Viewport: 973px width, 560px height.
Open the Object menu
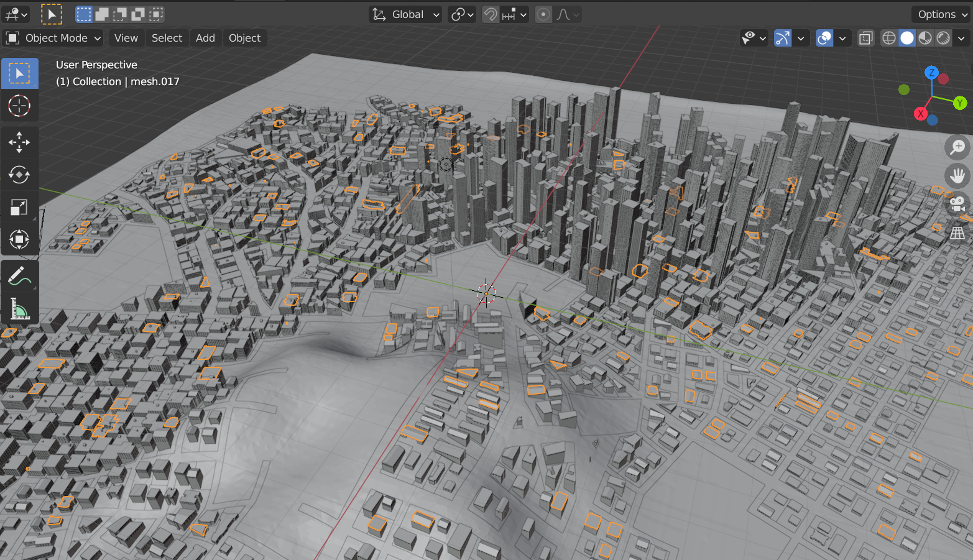(x=244, y=38)
